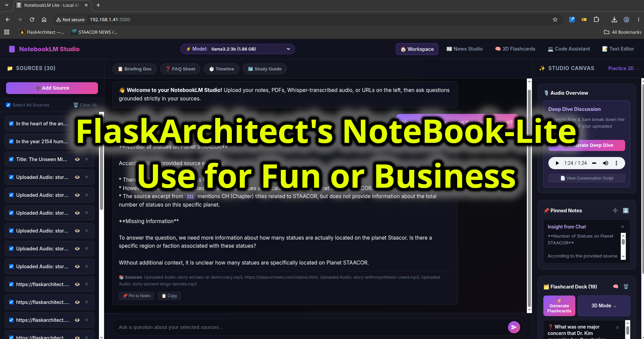This screenshot has height=339, width=644.
Task: Open FlaskArchitect bookmark
Action: coord(42,32)
